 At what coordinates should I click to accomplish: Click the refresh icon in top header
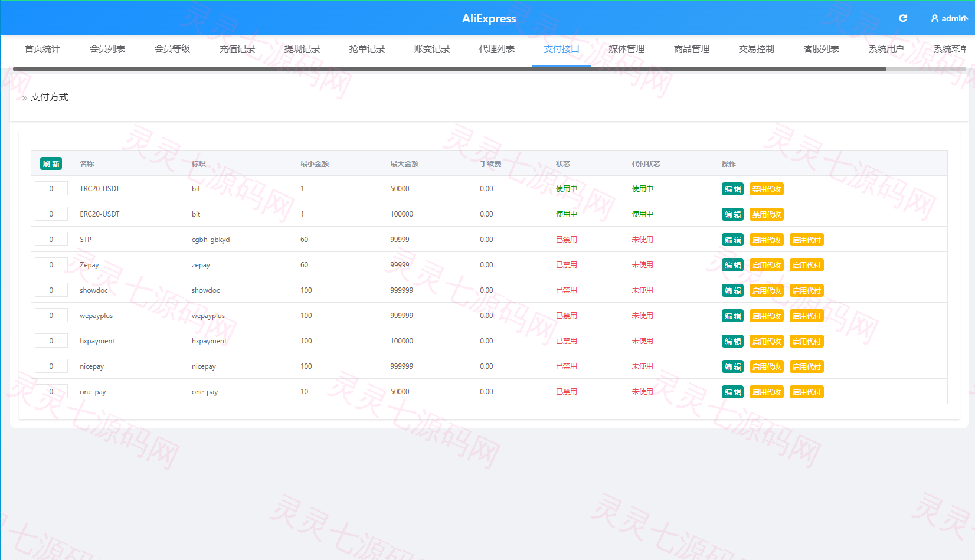pyautogui.click(x=902, y=18)
